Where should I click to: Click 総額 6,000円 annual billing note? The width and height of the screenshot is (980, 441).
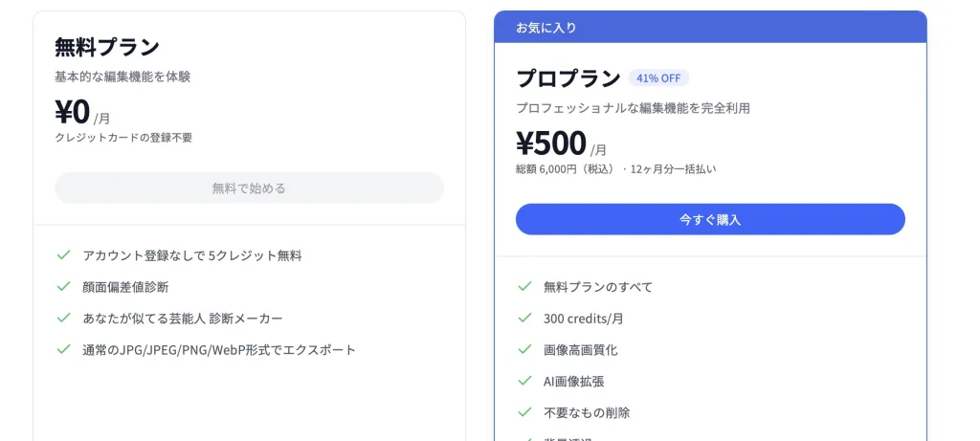pos(616,168)
